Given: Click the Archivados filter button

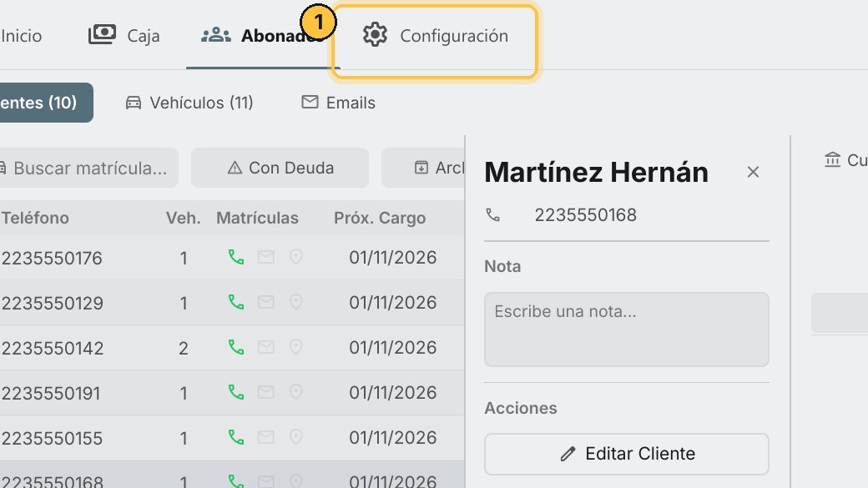Looking at the screenshot, I should click(x=423, y=168).
